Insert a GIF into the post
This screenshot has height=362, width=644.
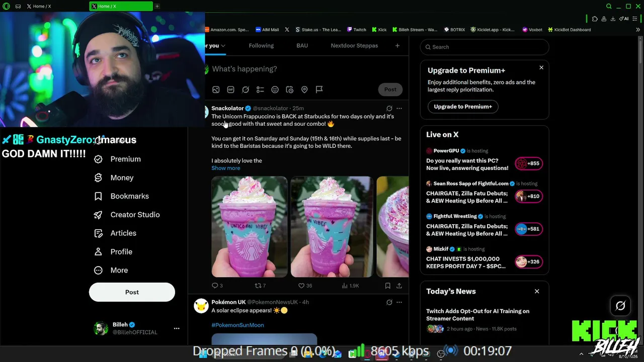(230, 89)
